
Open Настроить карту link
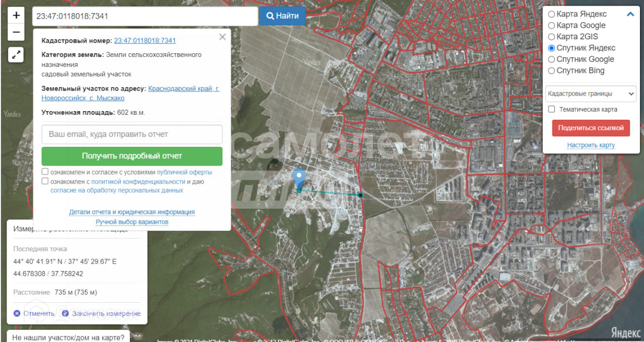[x=591, y=145]
